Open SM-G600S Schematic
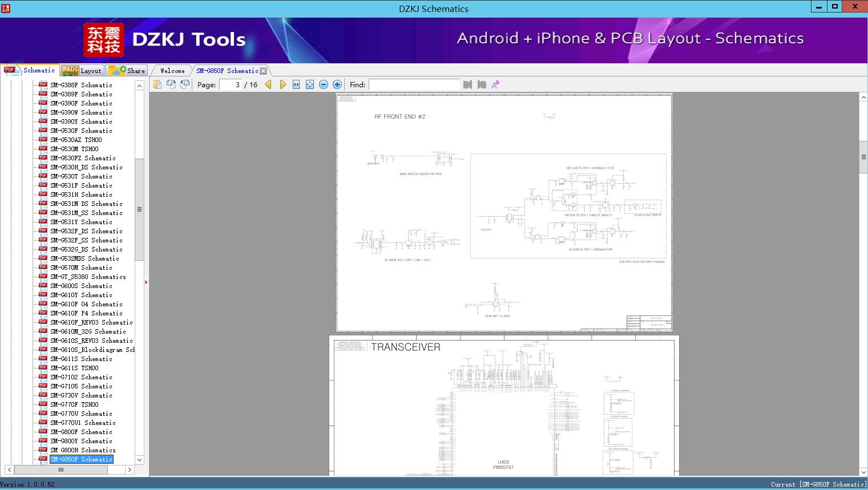This screenshot has height=490, width=868. pyautogui.click(x=81, y=286)
